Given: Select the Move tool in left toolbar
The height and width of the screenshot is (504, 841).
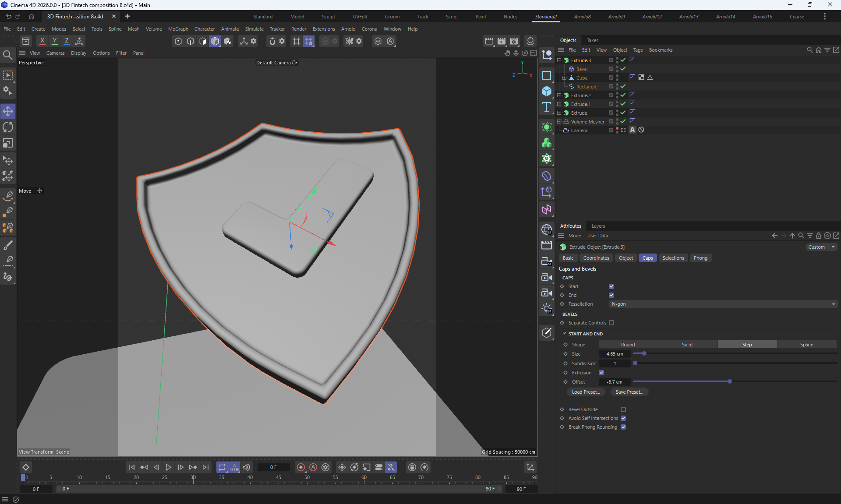Looking at the screenshot, I should 8,111.
